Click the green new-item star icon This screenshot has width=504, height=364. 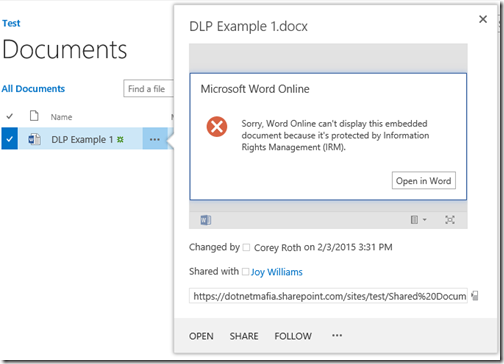click(120, 139)
